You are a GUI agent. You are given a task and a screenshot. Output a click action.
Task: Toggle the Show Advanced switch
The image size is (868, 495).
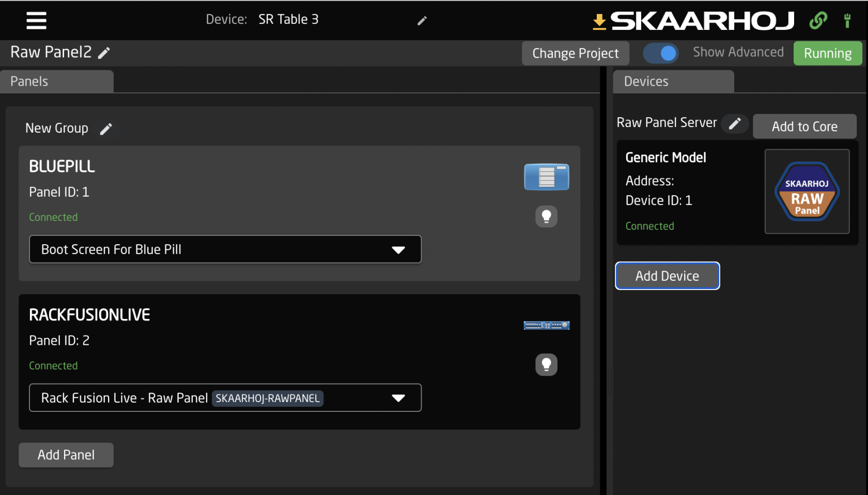pos(661,53)
